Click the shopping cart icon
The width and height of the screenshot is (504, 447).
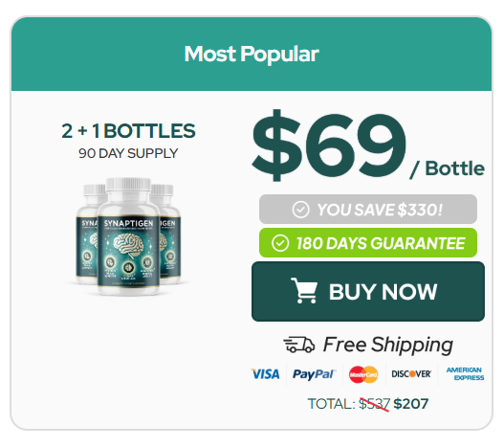tap(304, 291)
